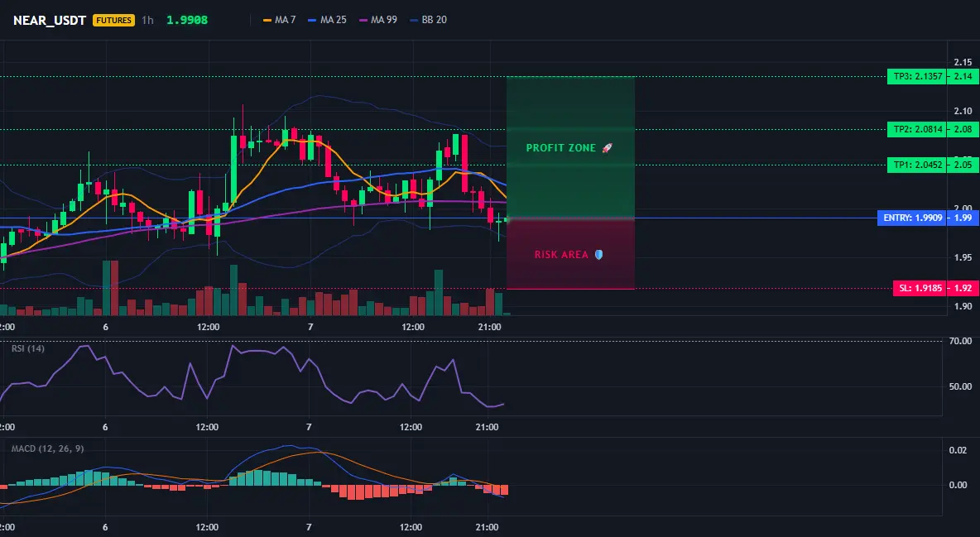Click the ENTRY: 1.9909 price label
Screen dimensions: 980x537
coord(912,218)
